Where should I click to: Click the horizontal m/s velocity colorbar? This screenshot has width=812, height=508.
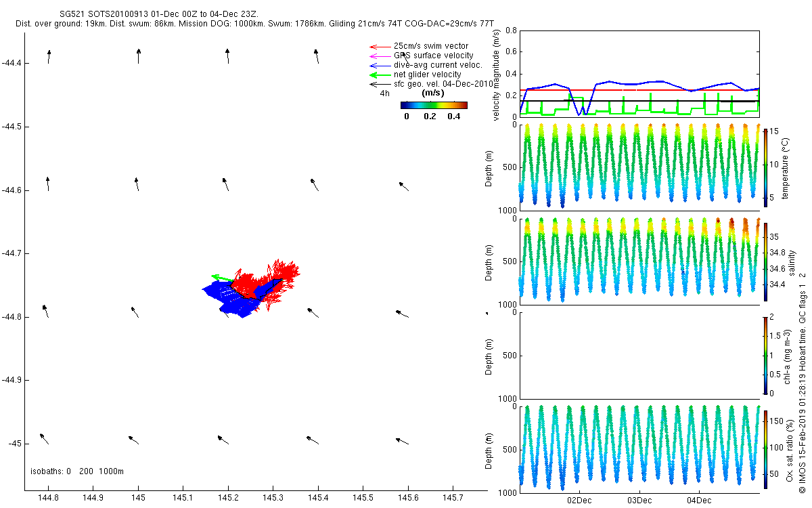click(x=434, y=105)
